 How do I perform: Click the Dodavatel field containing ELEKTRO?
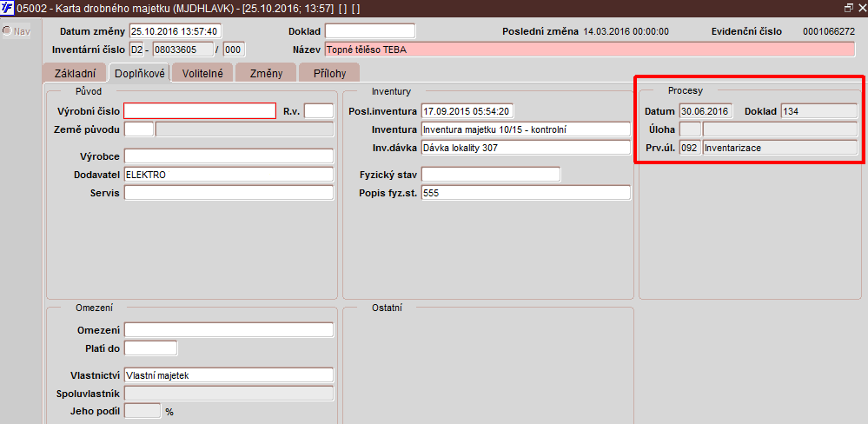pos(229,175)
